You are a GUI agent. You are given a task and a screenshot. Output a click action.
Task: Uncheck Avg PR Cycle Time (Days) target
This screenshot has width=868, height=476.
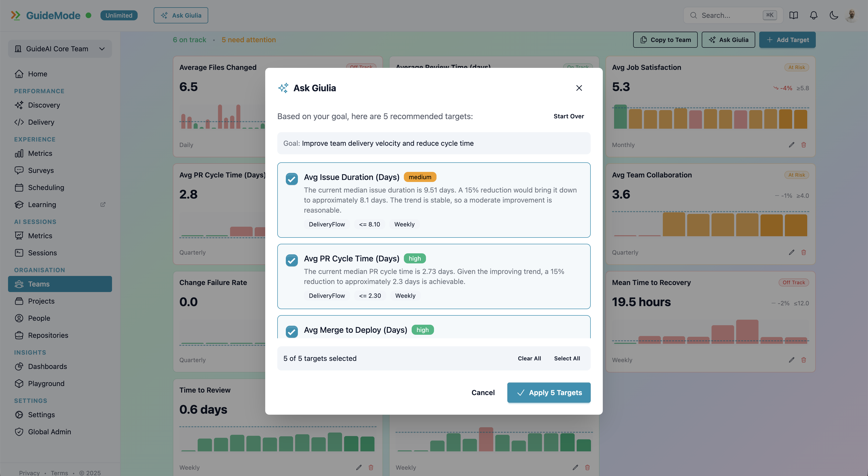[x=291, y=260]
